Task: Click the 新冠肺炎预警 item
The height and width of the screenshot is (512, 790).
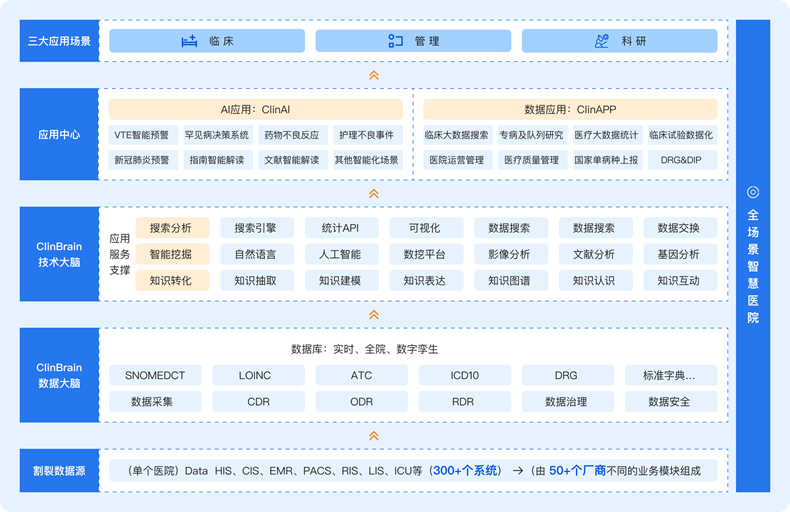Action: 143,160
